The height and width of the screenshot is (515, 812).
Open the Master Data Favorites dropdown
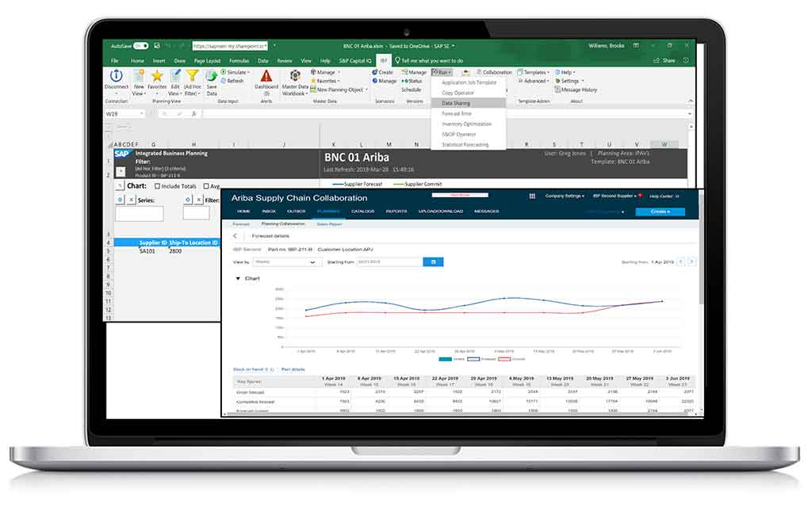325,81
